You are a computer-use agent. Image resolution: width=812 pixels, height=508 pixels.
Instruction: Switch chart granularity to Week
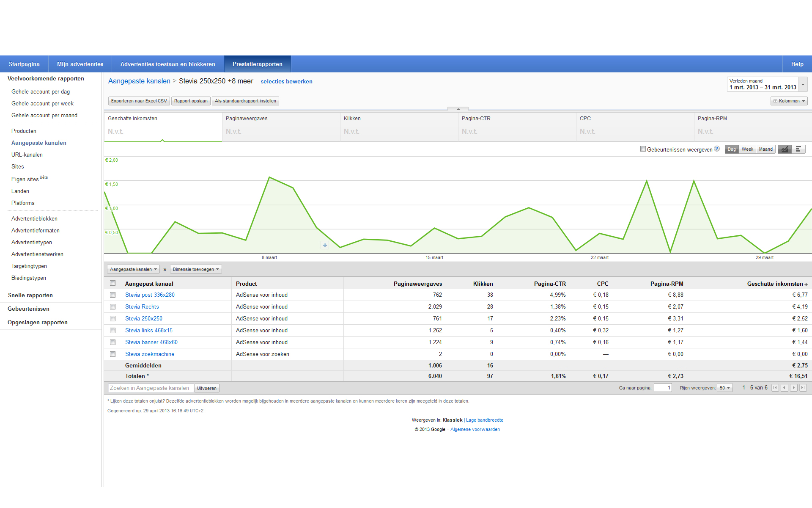click(x=747, y=149)
